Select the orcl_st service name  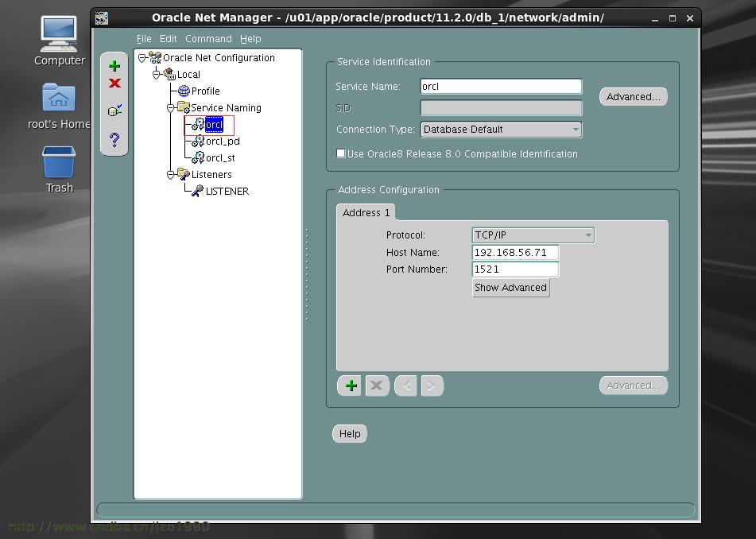pyautogui.click(x=220, y=157)
